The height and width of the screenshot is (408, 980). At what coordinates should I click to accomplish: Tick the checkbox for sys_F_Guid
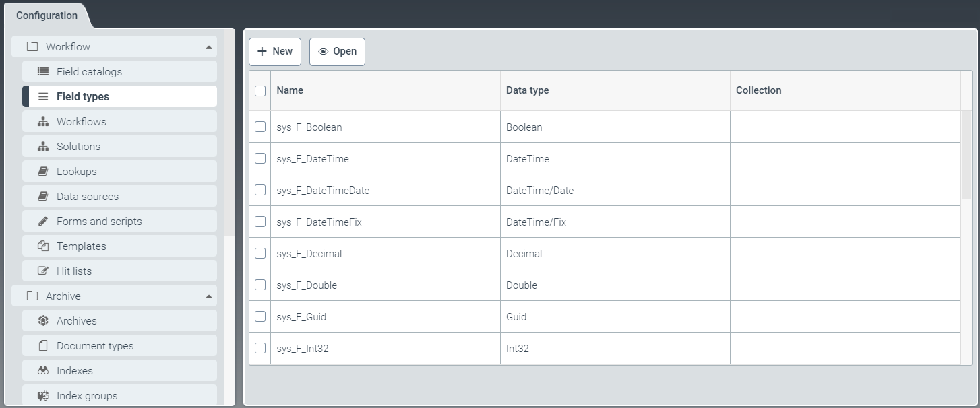260,316
